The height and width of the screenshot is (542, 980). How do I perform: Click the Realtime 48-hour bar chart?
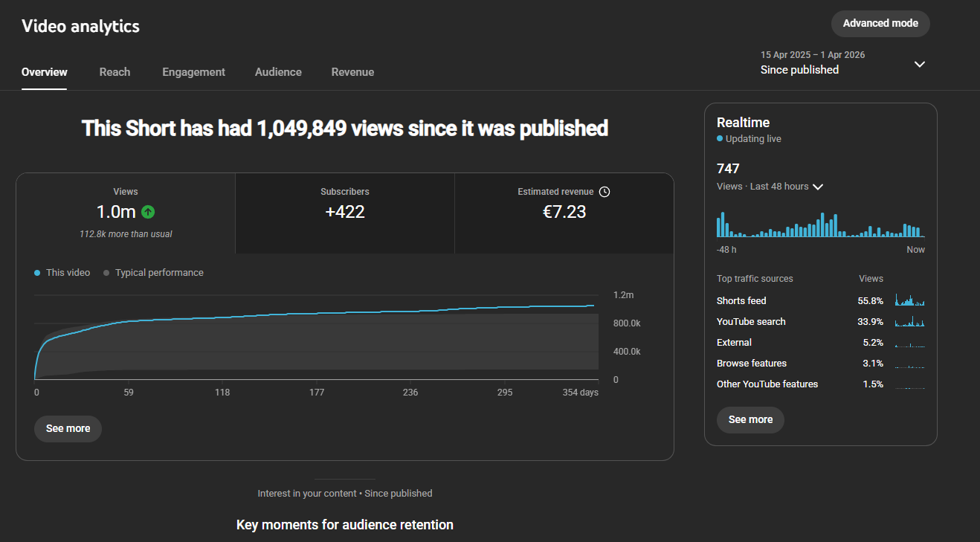tap(820, 225)
